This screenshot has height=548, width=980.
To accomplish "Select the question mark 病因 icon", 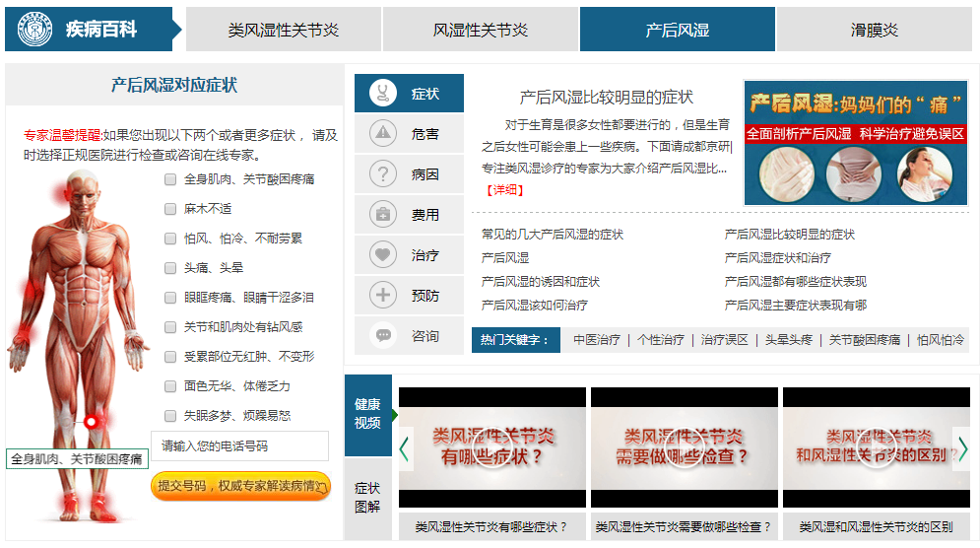I will pyautogui.click(x=383, y=174).
